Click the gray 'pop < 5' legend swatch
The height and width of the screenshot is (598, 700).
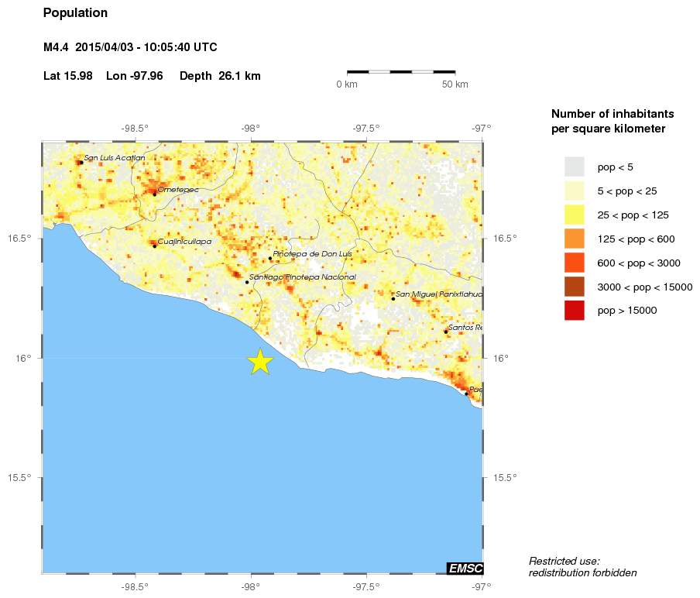[x=574, y=167]
